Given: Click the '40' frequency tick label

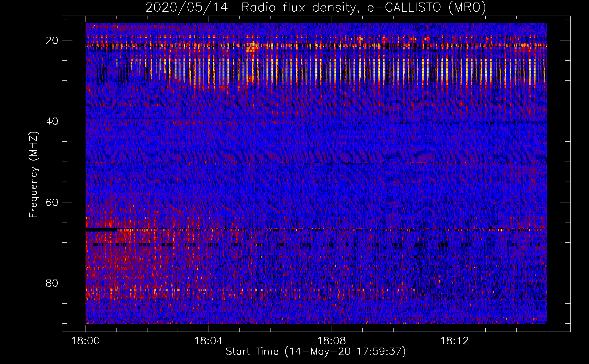Looking at the screenshot, I should [x=52, y=121].
